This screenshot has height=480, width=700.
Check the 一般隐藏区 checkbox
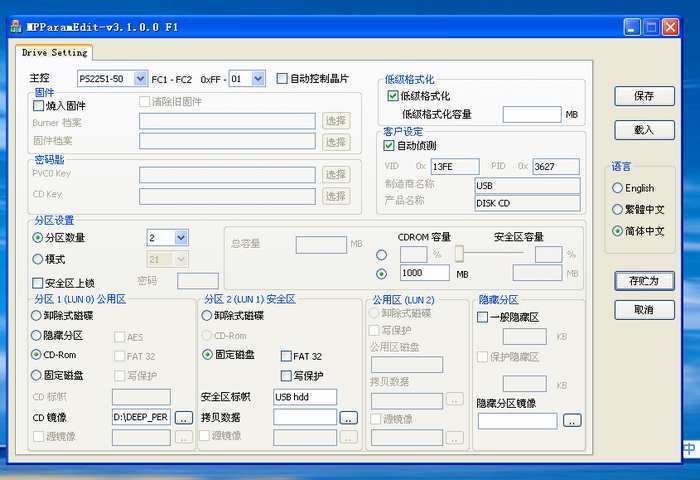pos(482,317)
